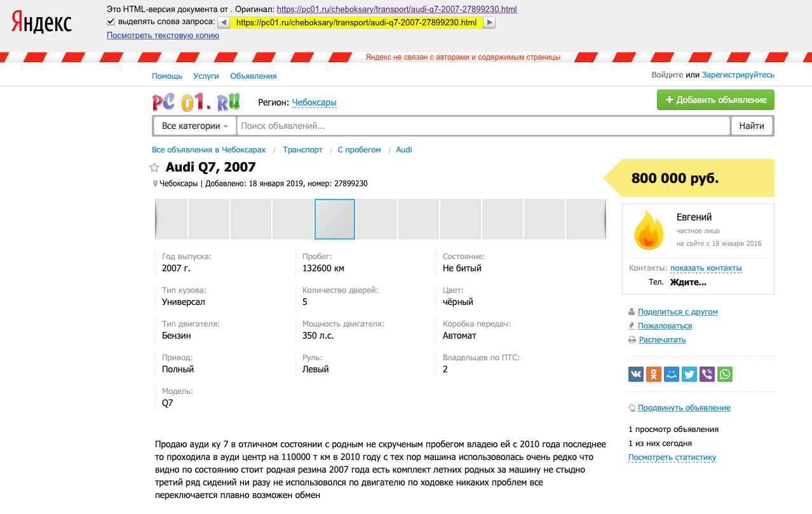This screenshot has height=514, width=812.
Task: Click the Распечатать link
Action: (662, 340)
